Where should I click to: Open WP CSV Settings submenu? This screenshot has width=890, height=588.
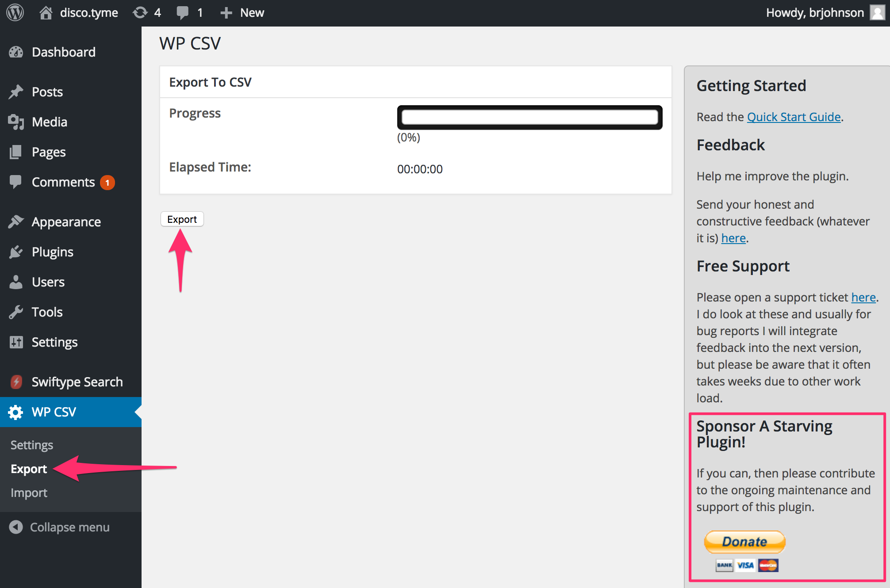click(32, 445)
